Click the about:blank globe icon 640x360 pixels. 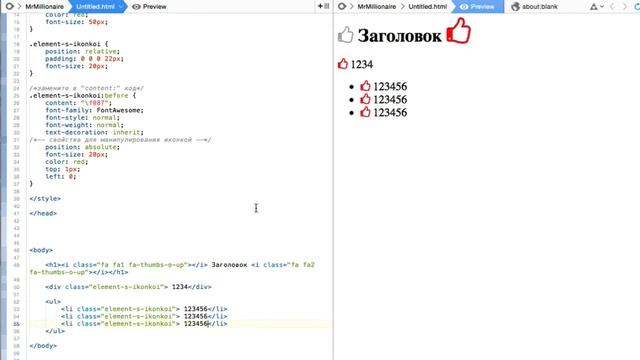(516, 7)
